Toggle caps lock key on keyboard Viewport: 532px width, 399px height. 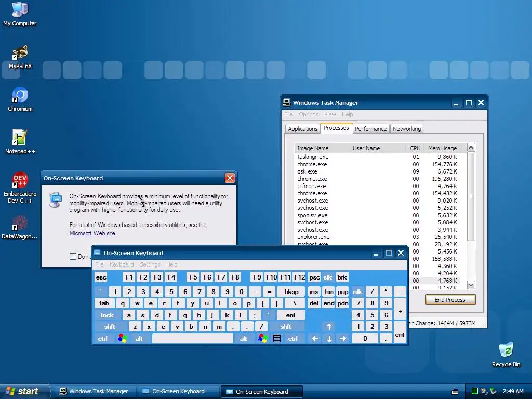pos(107,315)
